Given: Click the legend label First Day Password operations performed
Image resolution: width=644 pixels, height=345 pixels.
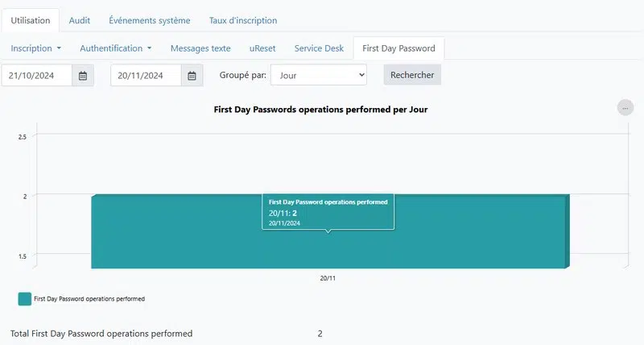Looking at the screenshot, I should point(89,299).
